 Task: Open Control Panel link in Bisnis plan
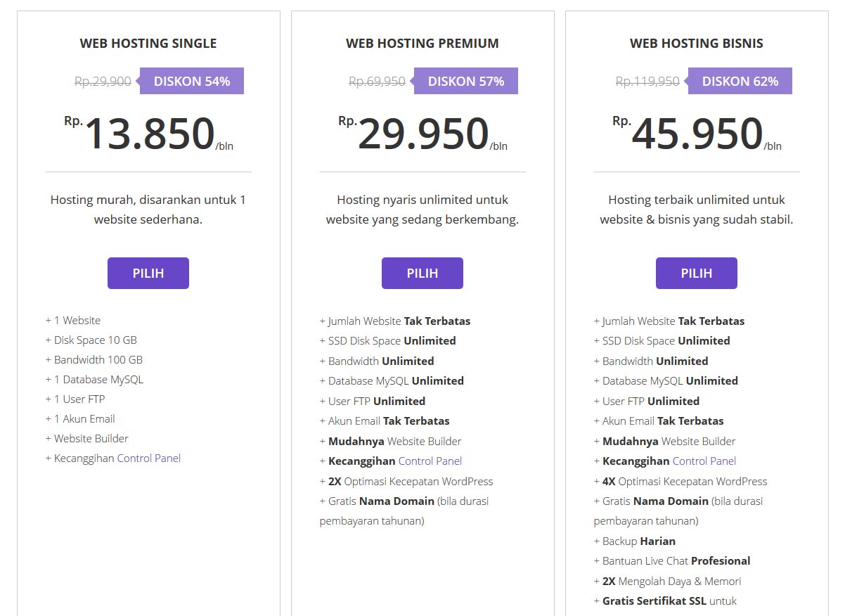coord(704,461)
